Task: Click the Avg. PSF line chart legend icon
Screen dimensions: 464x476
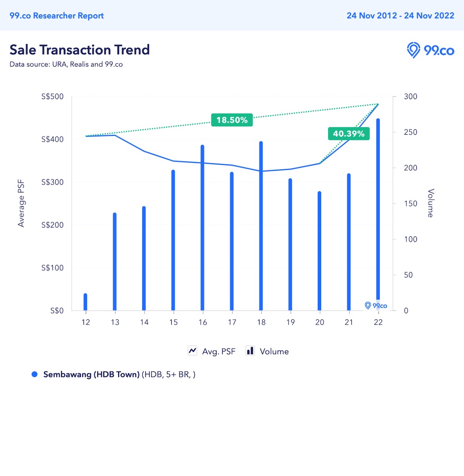Action: pos(192,351)
